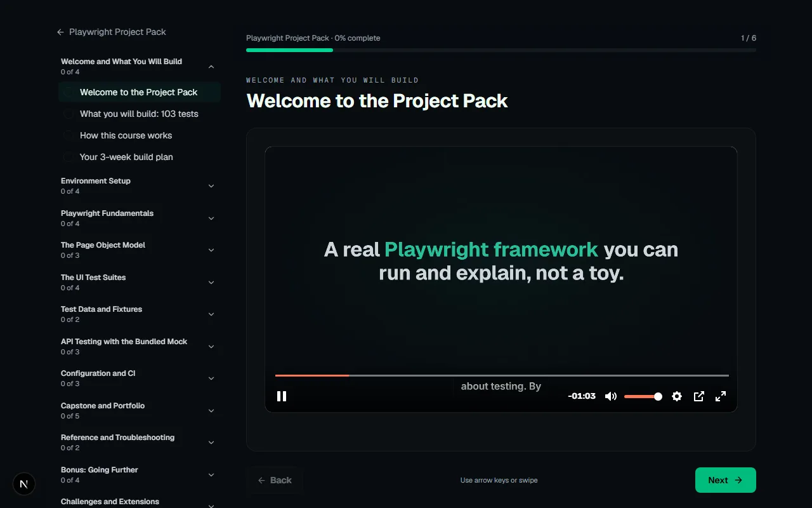Image resolution: width=812 pixels, height=508 pixels.
Task: Adjust the video volume slider
Action: [x=643, y=396]
